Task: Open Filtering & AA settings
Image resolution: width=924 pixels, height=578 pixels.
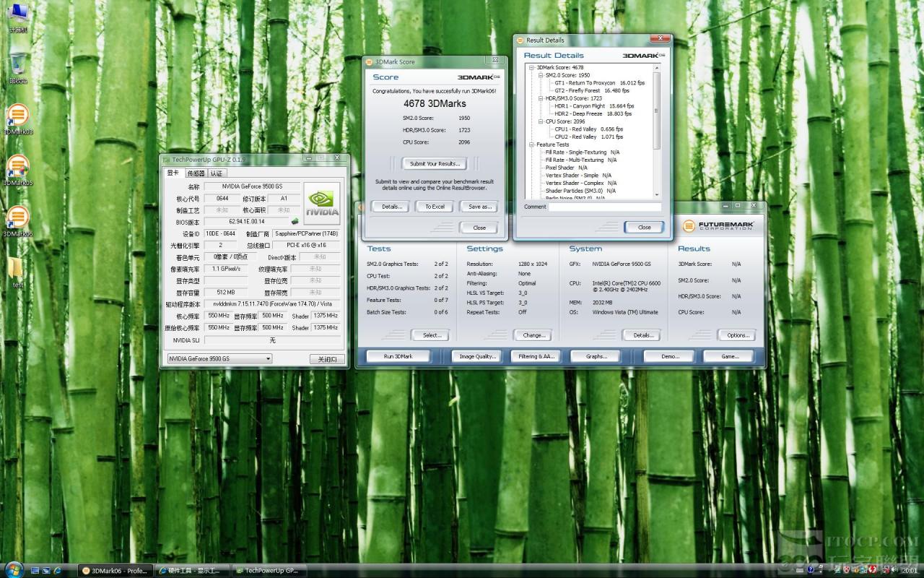Action: [536, 356]
